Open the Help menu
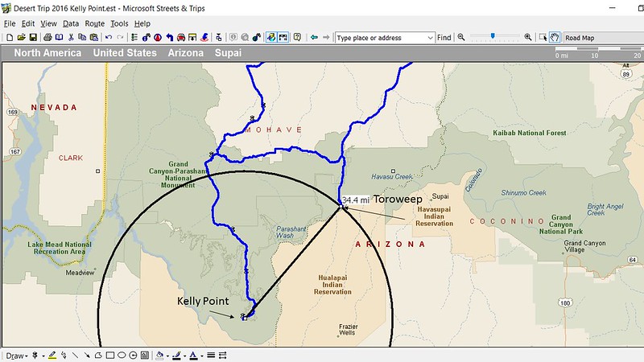 (142, 23)
